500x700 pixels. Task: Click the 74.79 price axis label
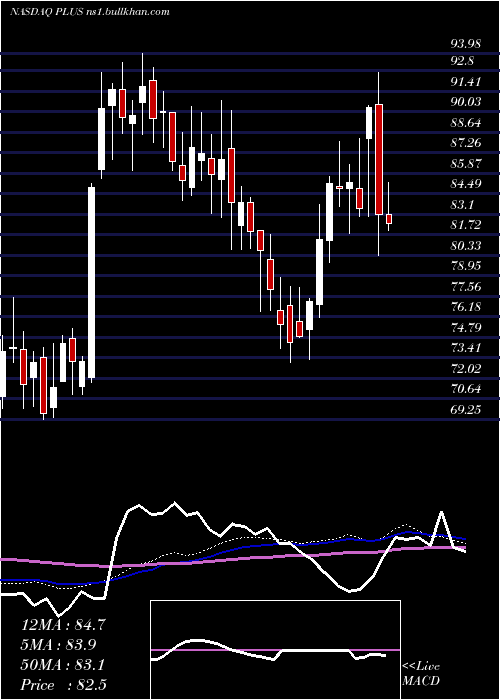click(466, 328)
